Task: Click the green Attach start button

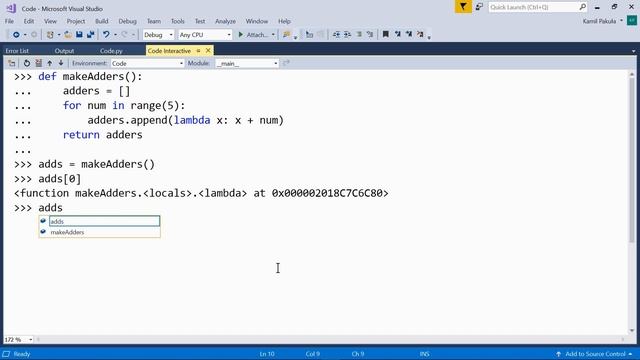Action: point(253,35)
